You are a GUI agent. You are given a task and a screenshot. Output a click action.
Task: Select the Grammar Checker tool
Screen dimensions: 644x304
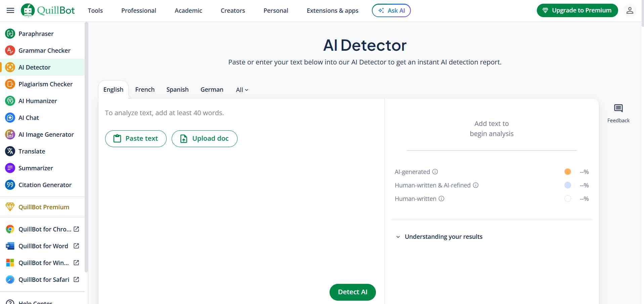point(44,50)
